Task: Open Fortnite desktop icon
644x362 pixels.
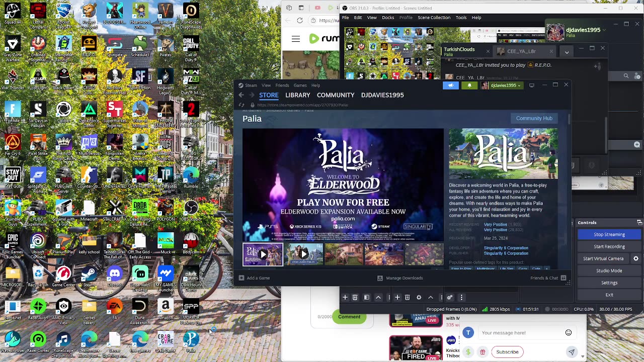Action: (x=13, y=113)
